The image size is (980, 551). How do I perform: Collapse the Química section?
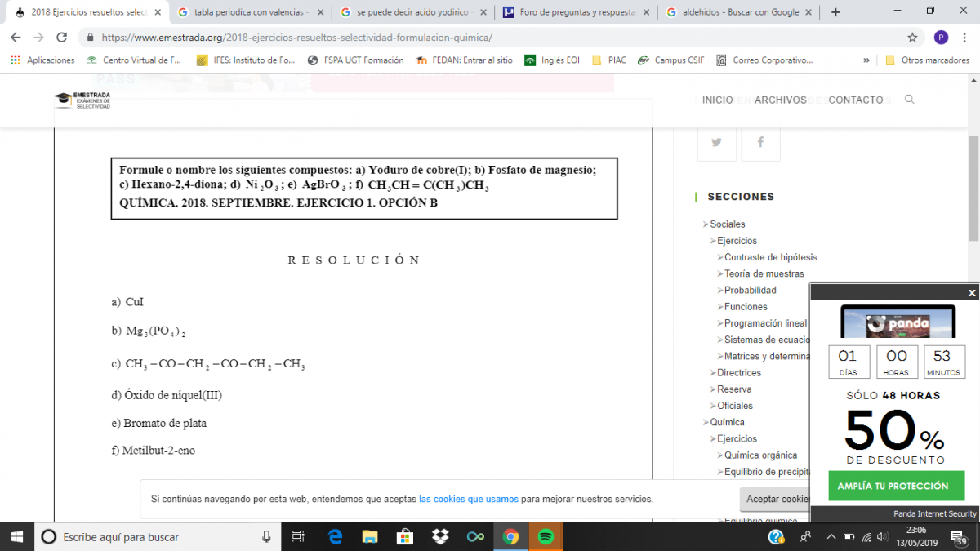tap(706, 423)
